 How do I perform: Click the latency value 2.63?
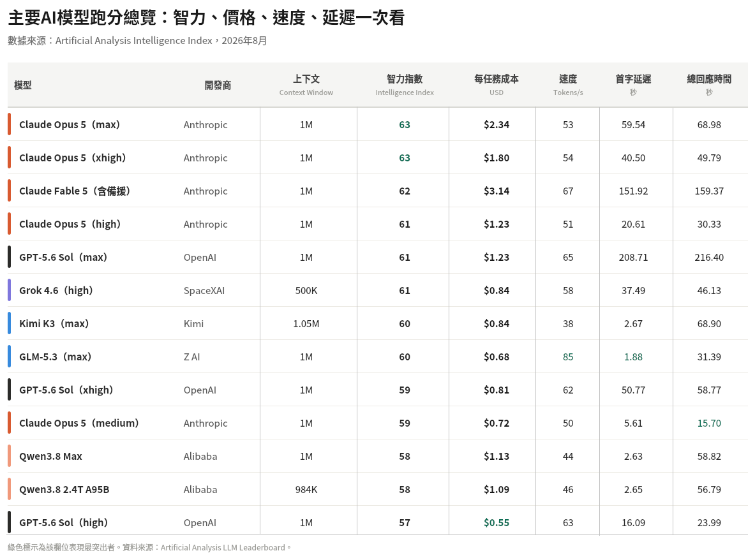tap(633, 457)
